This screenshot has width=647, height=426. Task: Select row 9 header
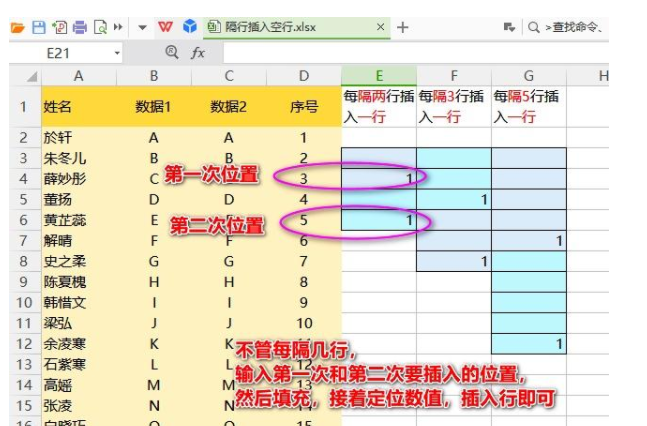click(x=24, y=282)
